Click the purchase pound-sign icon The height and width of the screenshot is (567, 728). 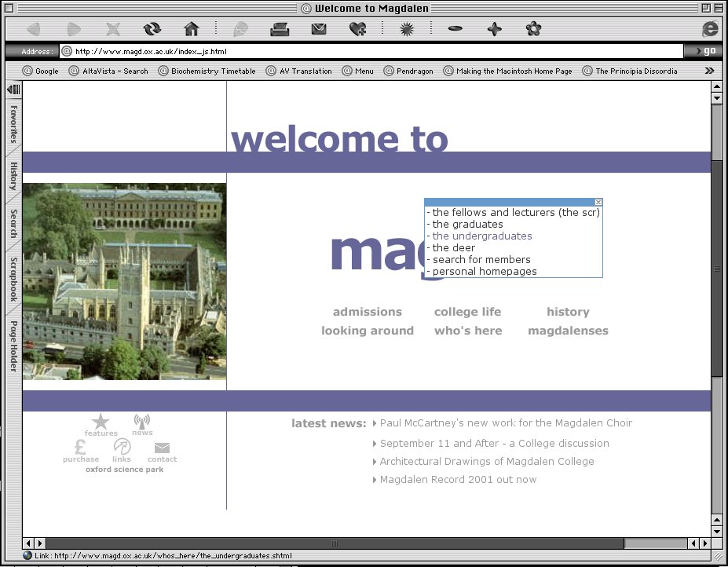[80, 447]
